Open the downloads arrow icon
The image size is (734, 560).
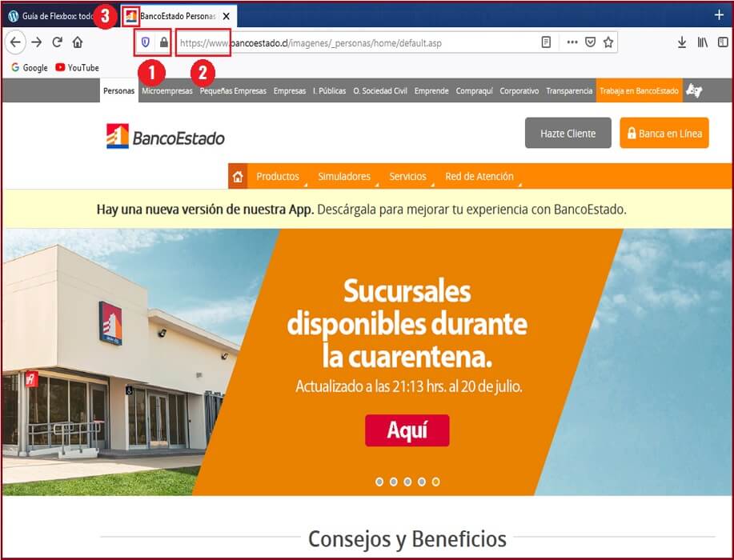(x=682, y=42)
